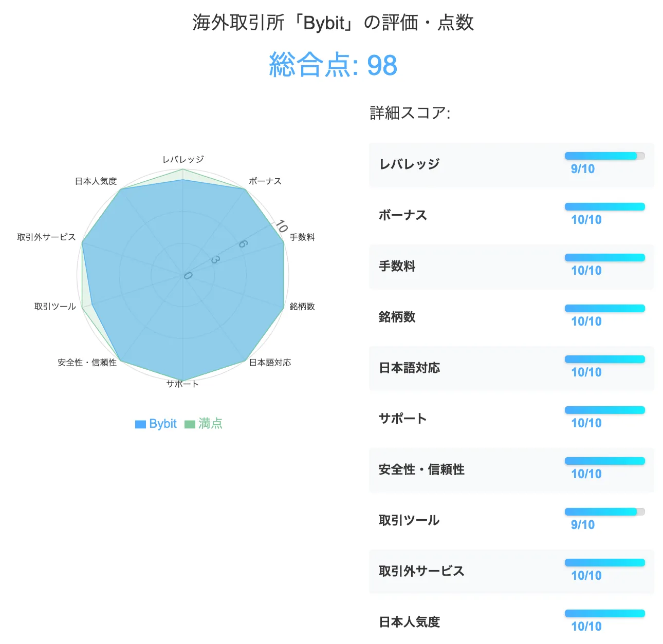Click the 取引ツール score progress bar
The width and height of the screenshot is (663, 644).
point(605,512)
